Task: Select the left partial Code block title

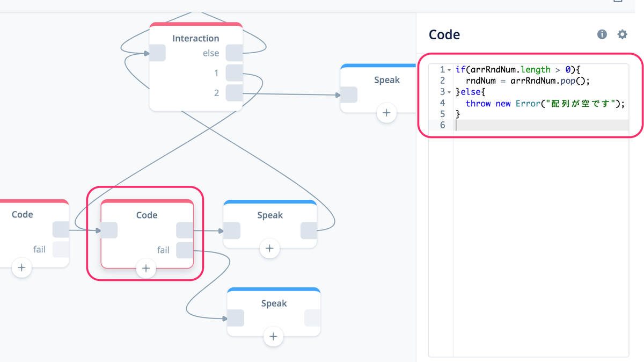Action: (22, 214)
